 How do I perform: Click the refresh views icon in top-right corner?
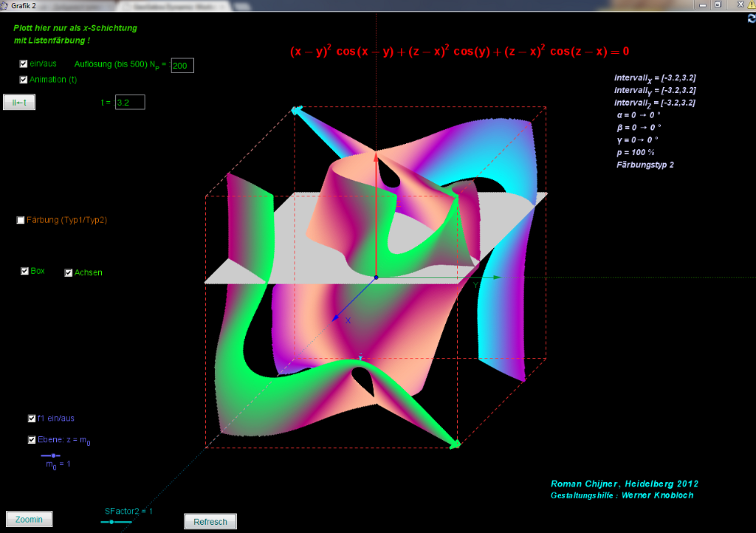pyautogui.click(x=750, y=18)
